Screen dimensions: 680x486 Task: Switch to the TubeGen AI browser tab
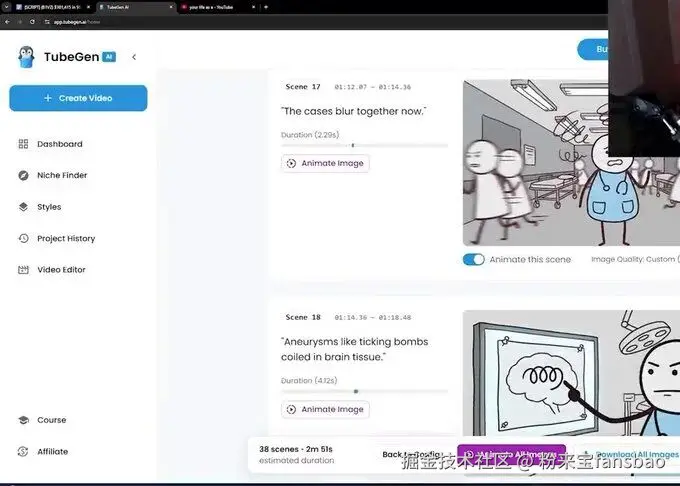pos(133,7)
